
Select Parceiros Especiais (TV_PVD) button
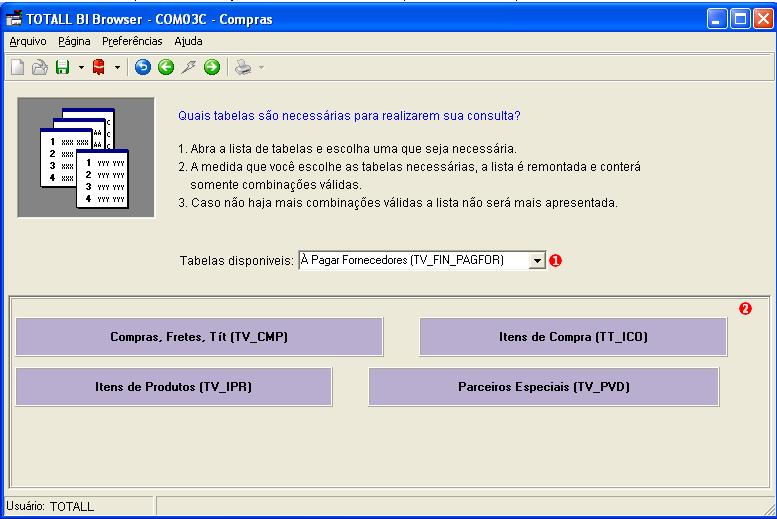[544, 387]
